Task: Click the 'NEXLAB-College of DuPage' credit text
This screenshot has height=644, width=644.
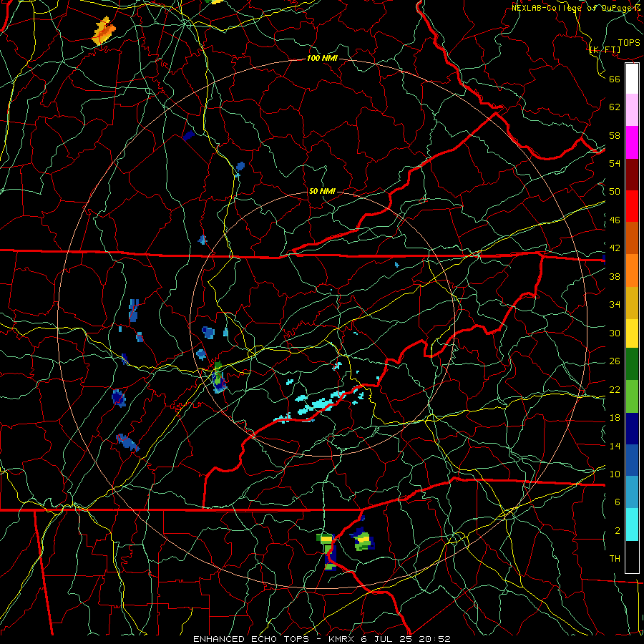Action: coord(573,8)
